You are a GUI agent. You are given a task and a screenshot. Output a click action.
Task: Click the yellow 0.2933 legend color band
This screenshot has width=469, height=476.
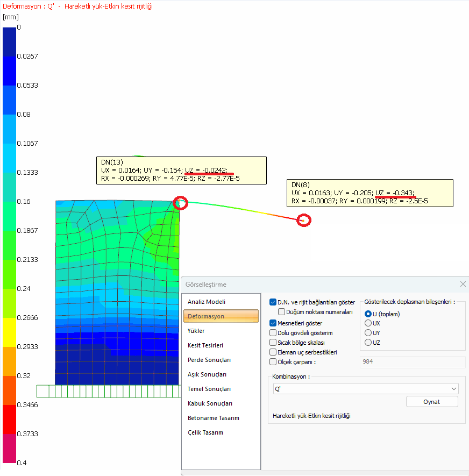pos(10,332)
